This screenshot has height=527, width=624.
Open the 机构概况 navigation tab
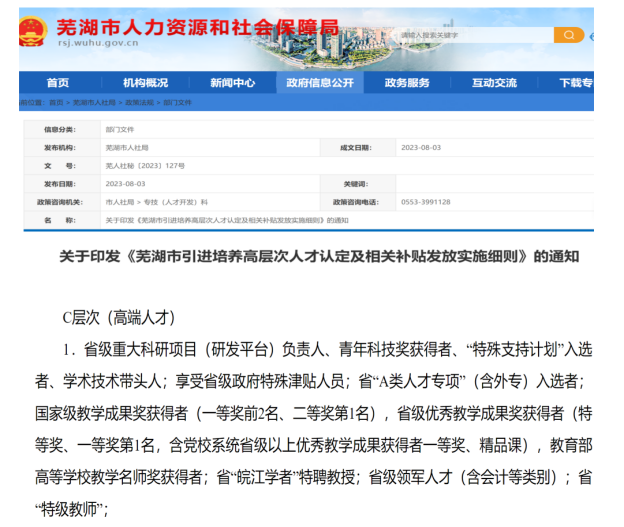coord(146,83)
